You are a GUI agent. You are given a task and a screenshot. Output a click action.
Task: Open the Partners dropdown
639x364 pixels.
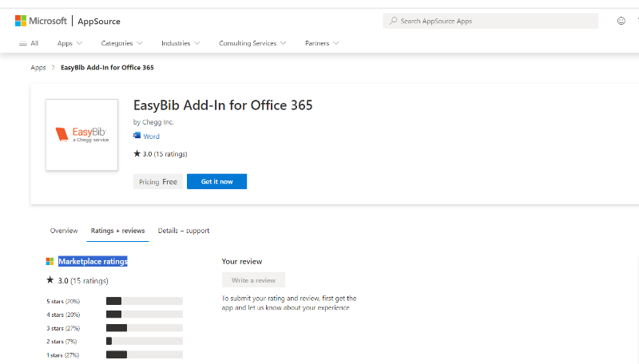pos(321,43)
